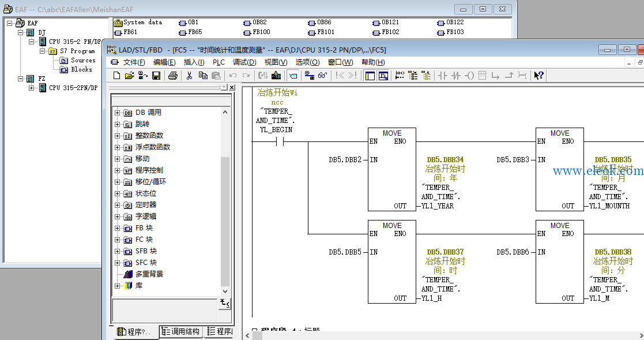Click the small arrow button below element tree
The width and height of the screenshot is (644, 340).
pos(225,304)
